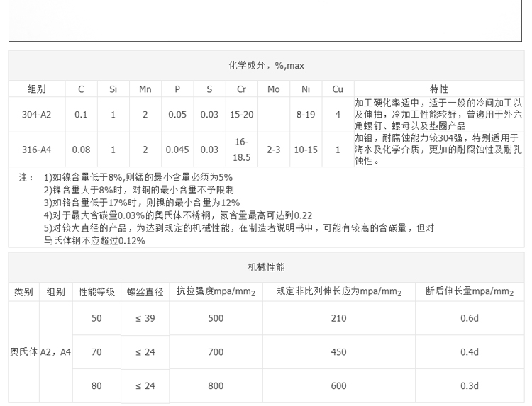Click the empty box at the top
The height and width of the screenshot is (406, 532).
(266, 20)
